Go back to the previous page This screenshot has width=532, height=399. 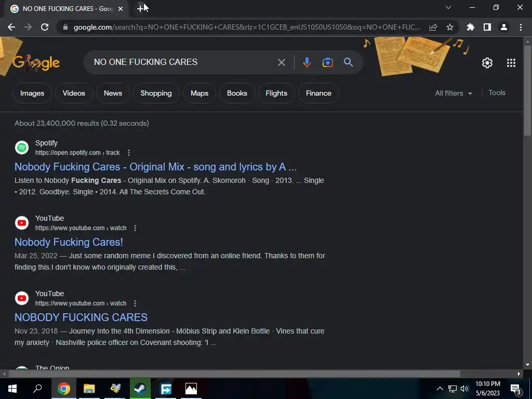click(11, 27)
